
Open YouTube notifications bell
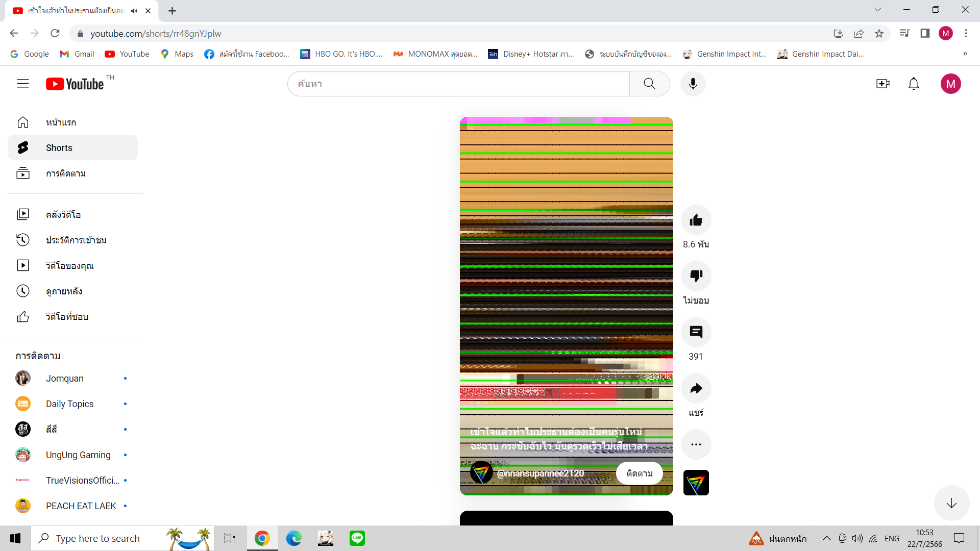(x=913, y=84)
